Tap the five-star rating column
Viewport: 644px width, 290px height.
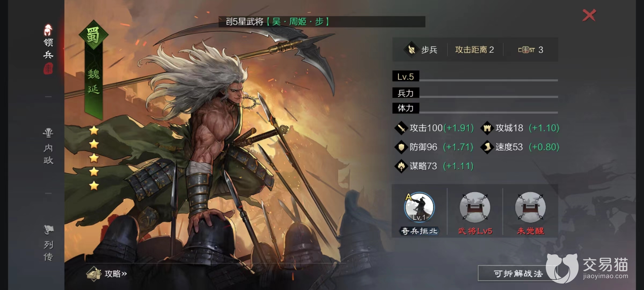[x=94, y=158]
